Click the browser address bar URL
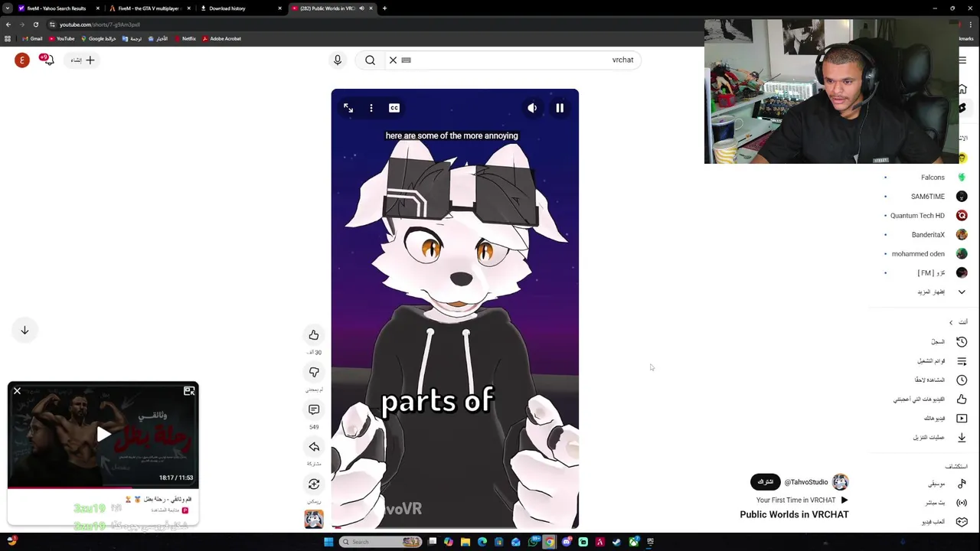 [x=100, y=24]
